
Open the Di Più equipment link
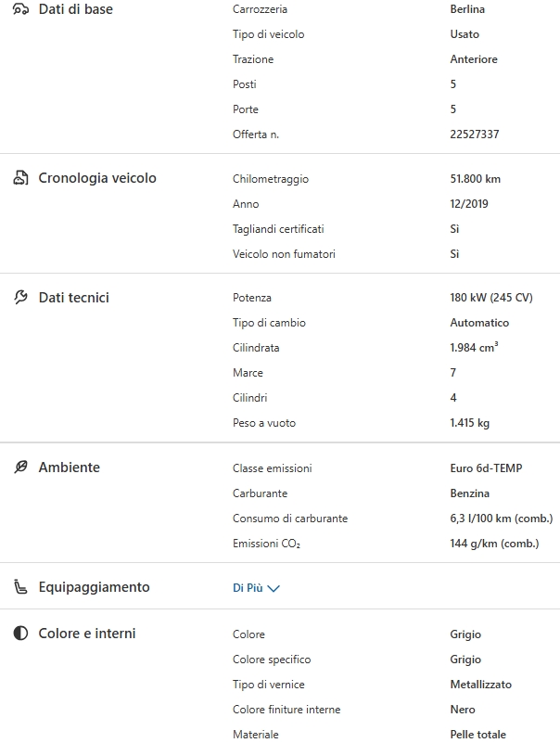pos(248,588)
